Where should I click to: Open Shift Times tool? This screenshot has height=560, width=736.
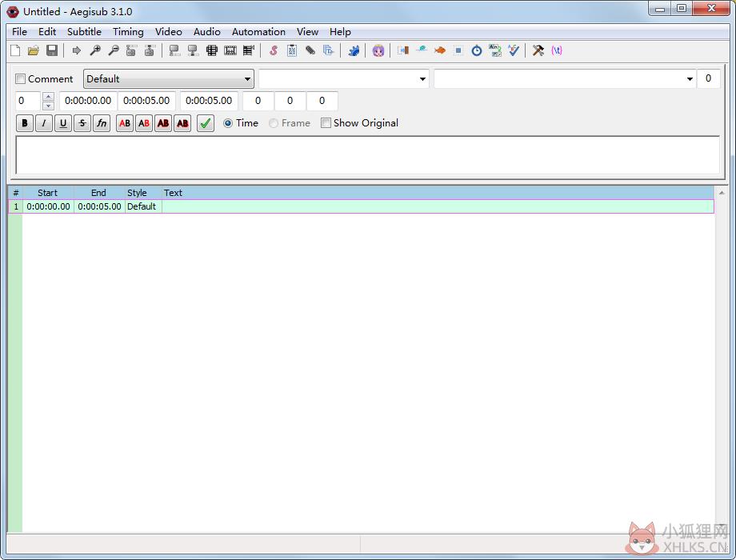[x=402, y=50]
